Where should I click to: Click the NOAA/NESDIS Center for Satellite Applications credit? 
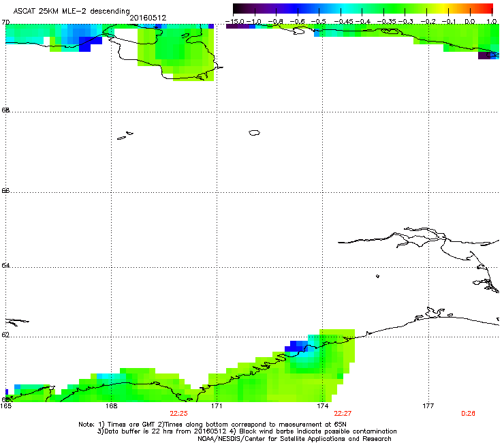[x=294, y=439]
